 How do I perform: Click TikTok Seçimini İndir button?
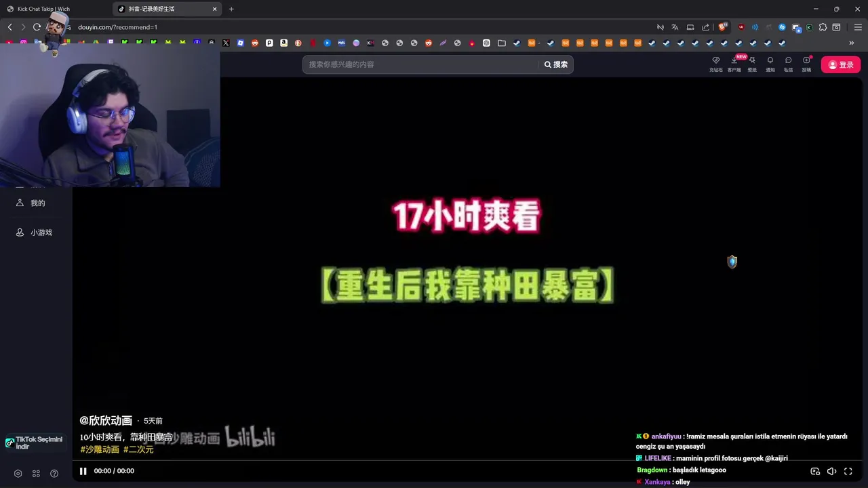coord(35,443)
